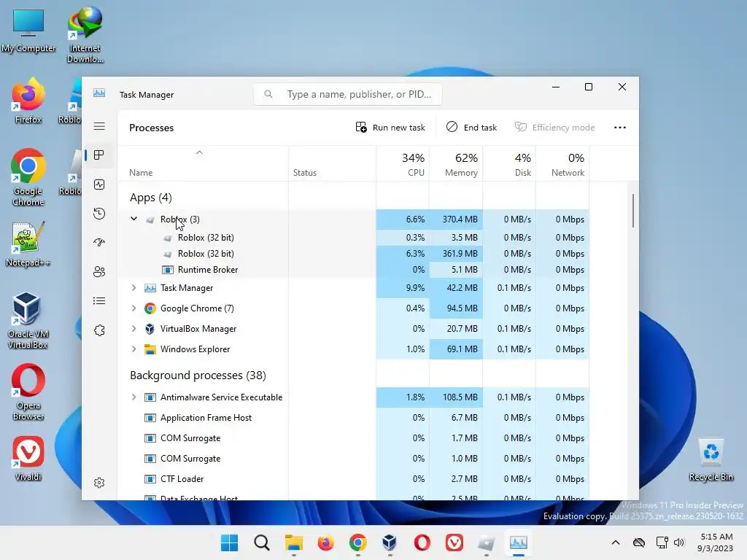Open the Performance page icon in sidebar
The width and height of the screenshot is (747, 560).
[x=99, y=184]
